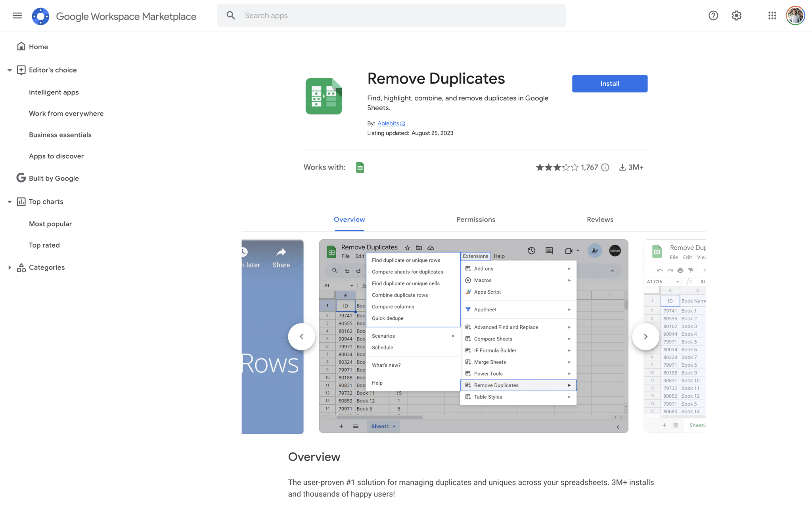The height and width of the screenshot is (508, 812).
Task: Go to Home in sidebar
Action: pyautogui.click(x=38, y=47)
